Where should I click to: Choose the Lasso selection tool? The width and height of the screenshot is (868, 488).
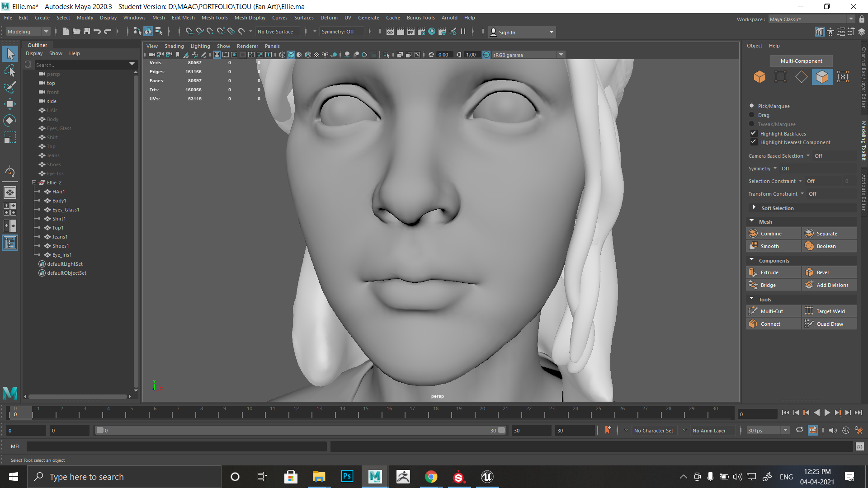10,70
